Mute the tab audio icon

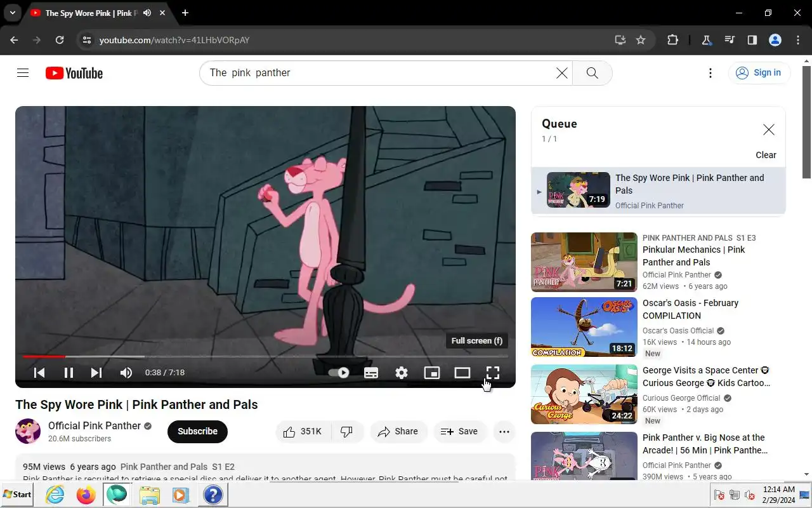point(147,13)
